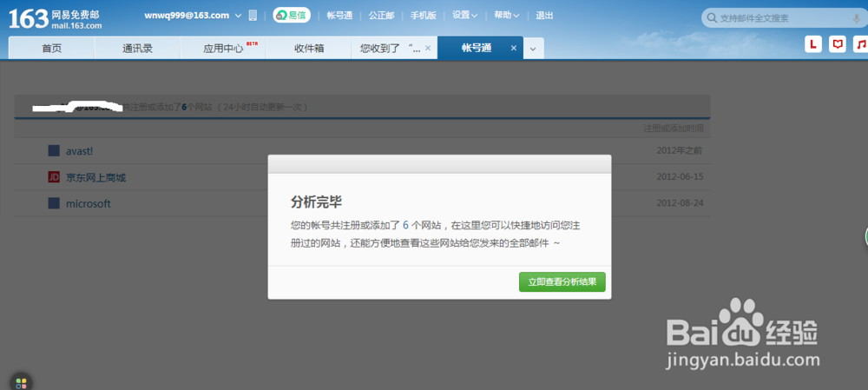Close the 帐号通 tab
This screenshot has height=390, width=868.
tap(513, 48)
